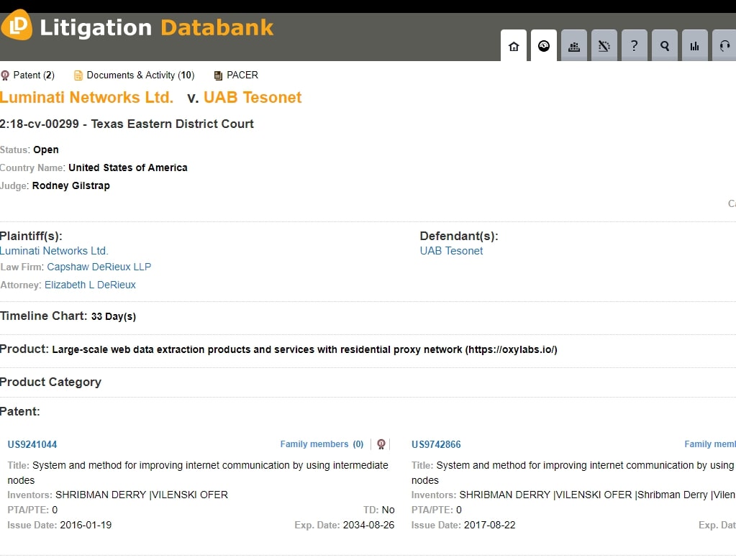The height and width of the screenshot is (560, 736).
Task: Click the Plaintiff(s): heading
Action: click(x=31, y=236)
